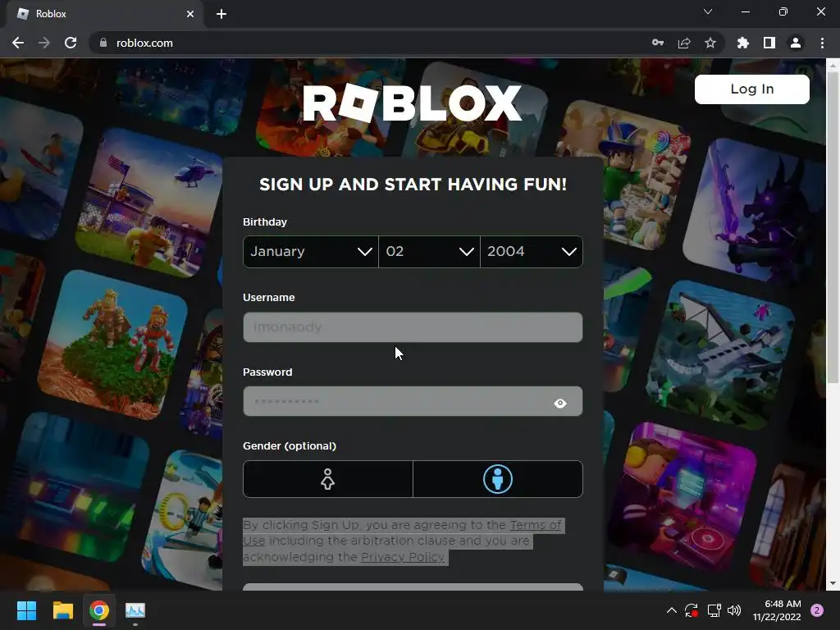840x630 pixels.
Task: Click the island characters game thumbnail
Action: [x=113, y=345]
